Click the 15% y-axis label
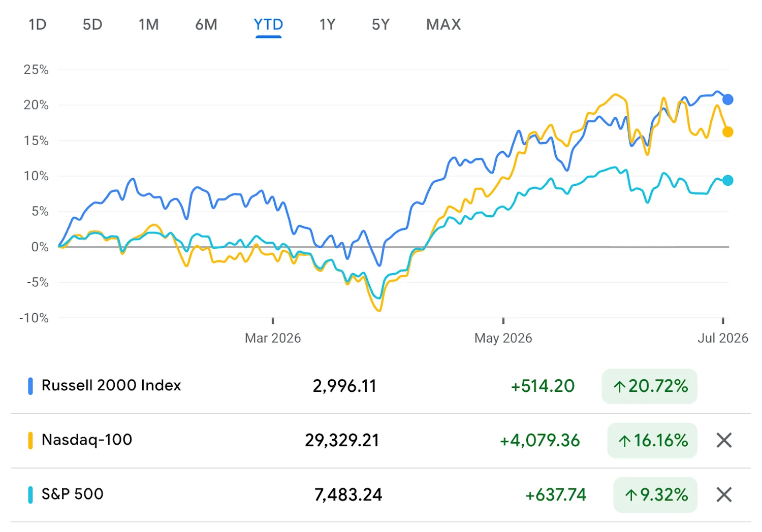Image resolution: width=762 pixels, height=532 pixels. (x=36, y=141)
